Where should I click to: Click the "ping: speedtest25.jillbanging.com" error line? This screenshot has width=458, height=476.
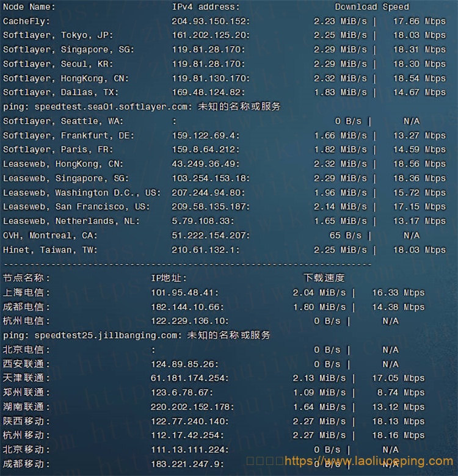pyautogui.click(x=137, y=335)
